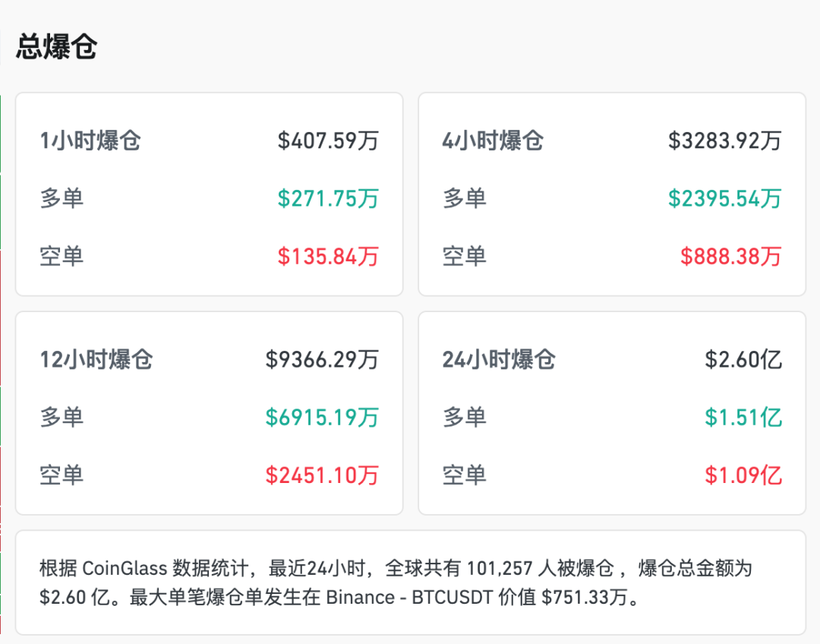This screenshot has width=820, height=644.
Task: Click the 1-hour long value $271.75万
Action: point(328,198)
